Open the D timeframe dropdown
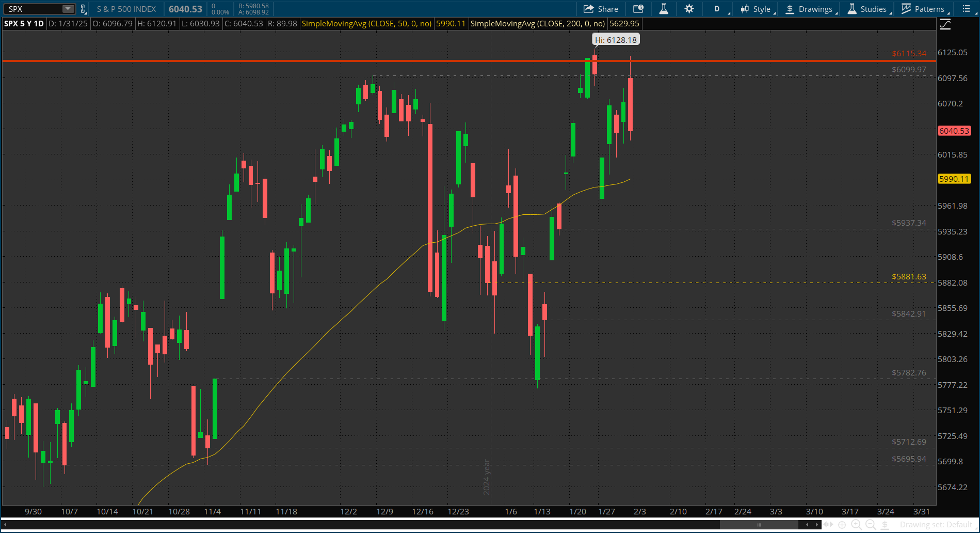The height and width of the screenshot is (533, 980). (717, 9)
